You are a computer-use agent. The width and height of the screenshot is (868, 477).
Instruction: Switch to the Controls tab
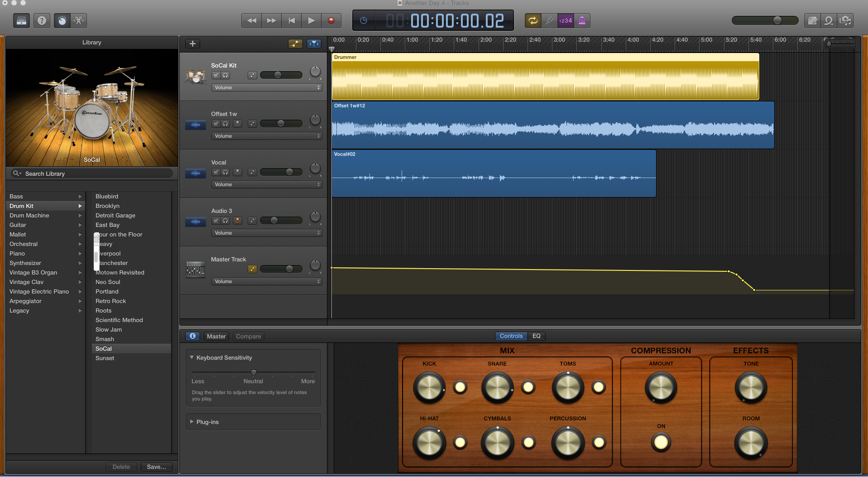tap(511, 336)
